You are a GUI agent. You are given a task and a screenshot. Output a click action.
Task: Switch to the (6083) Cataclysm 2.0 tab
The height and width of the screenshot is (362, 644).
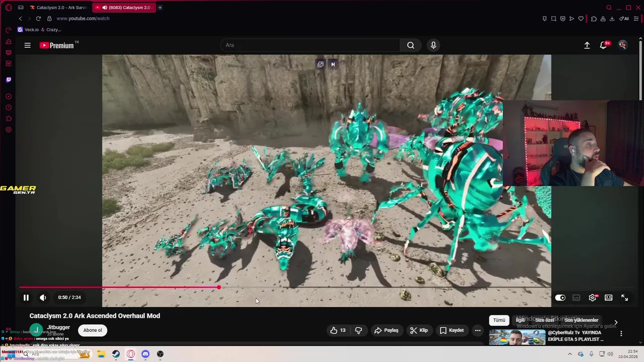(124, 8)
